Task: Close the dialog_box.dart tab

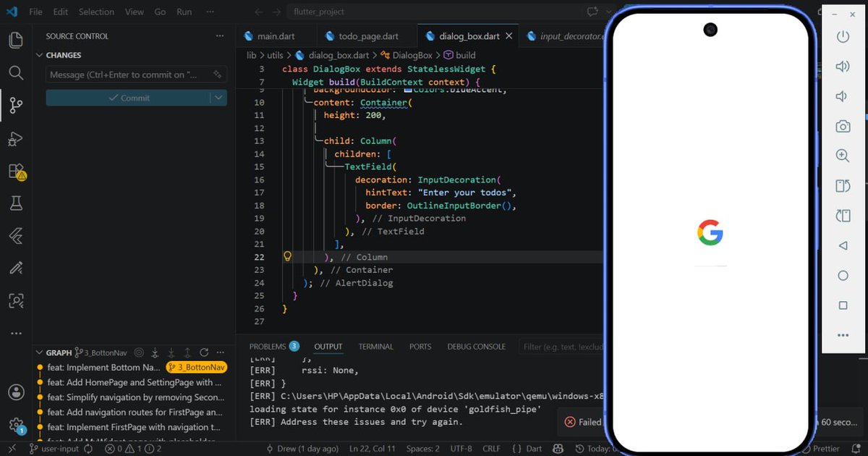Action: (509, 36)
